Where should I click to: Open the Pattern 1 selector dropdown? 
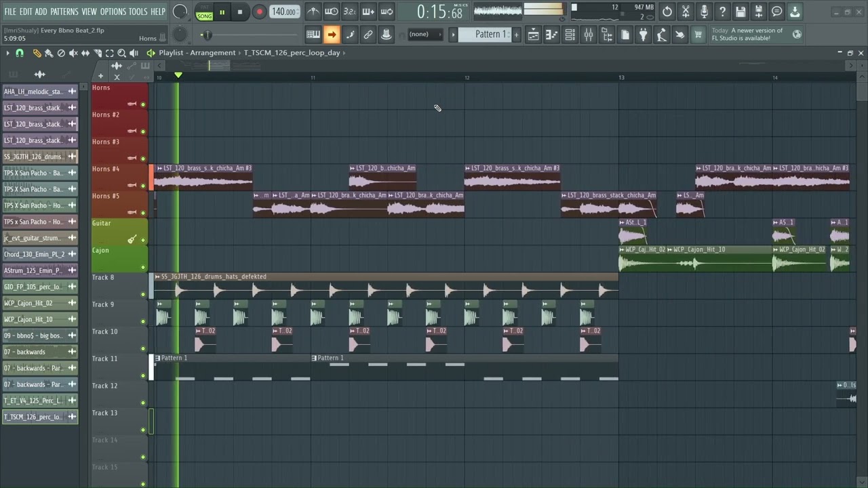pos(484,35)
